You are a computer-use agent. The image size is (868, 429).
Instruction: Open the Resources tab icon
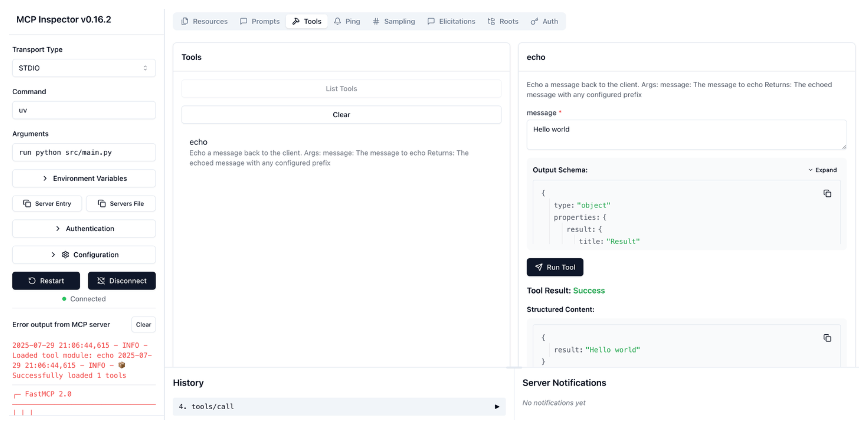point(185,21)
